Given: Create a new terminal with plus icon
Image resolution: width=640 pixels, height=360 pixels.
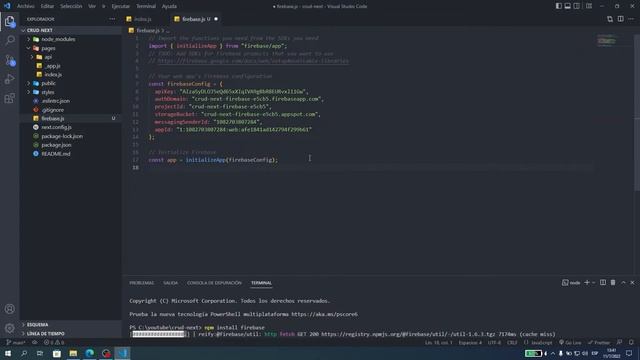Looking at the screenshot, I should 587,282.
